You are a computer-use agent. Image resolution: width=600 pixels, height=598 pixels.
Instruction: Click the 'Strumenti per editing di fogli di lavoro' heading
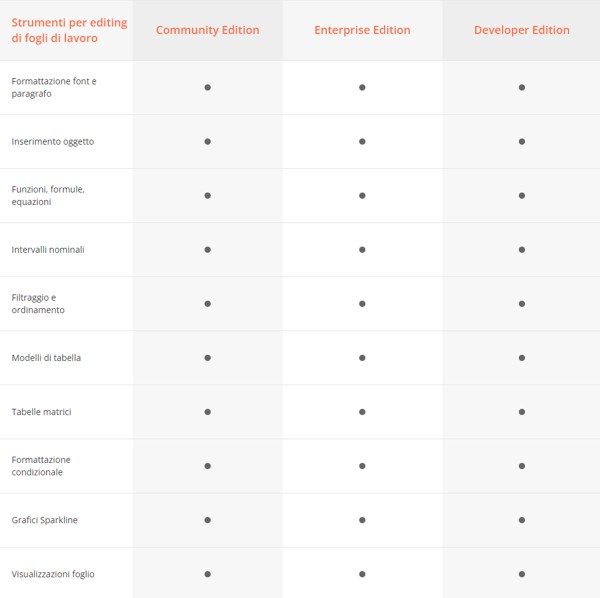point(69,30)
